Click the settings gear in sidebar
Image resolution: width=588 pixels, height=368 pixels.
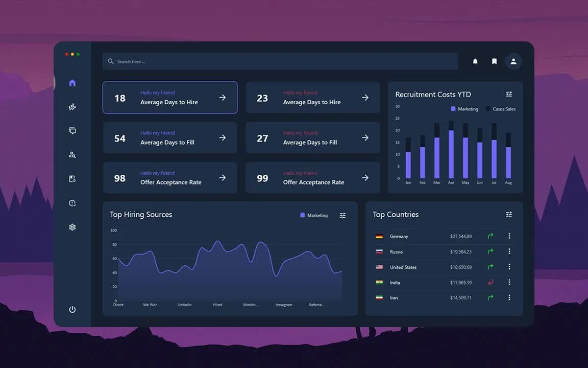pyautogui.click(x=72, y=227)
